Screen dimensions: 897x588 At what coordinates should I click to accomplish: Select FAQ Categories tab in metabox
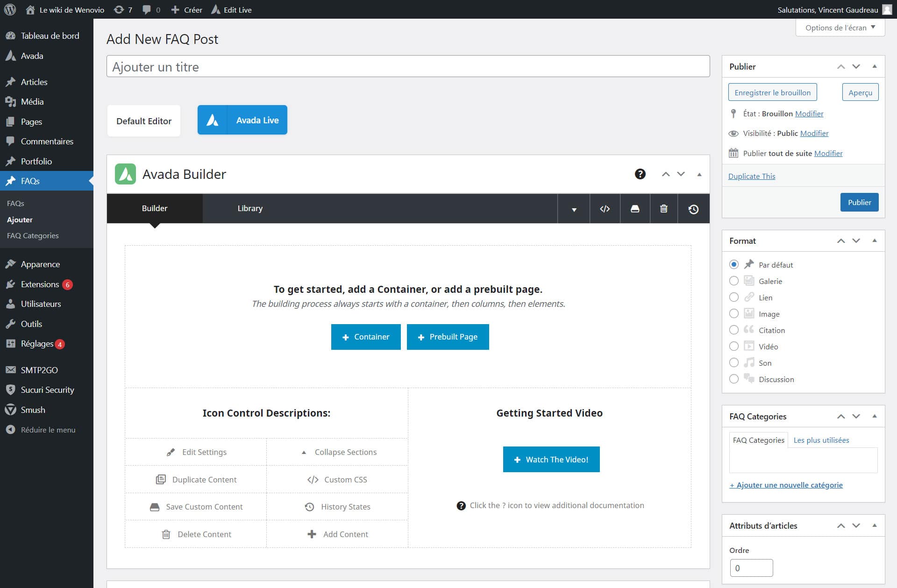coord(759,440)
